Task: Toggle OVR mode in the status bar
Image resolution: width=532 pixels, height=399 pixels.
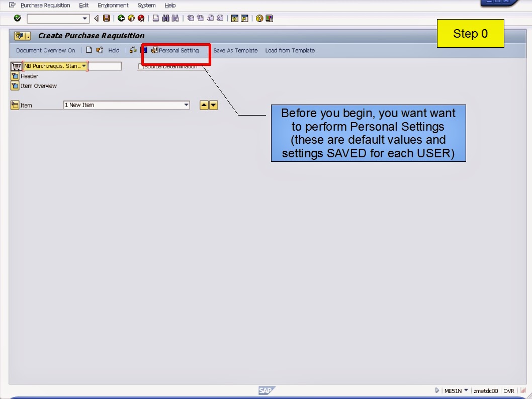Action: click(x=509, y=390)
